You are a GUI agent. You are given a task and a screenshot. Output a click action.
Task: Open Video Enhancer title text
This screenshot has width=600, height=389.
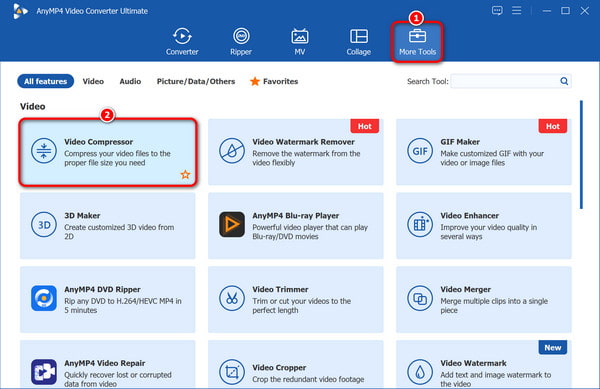470,216
